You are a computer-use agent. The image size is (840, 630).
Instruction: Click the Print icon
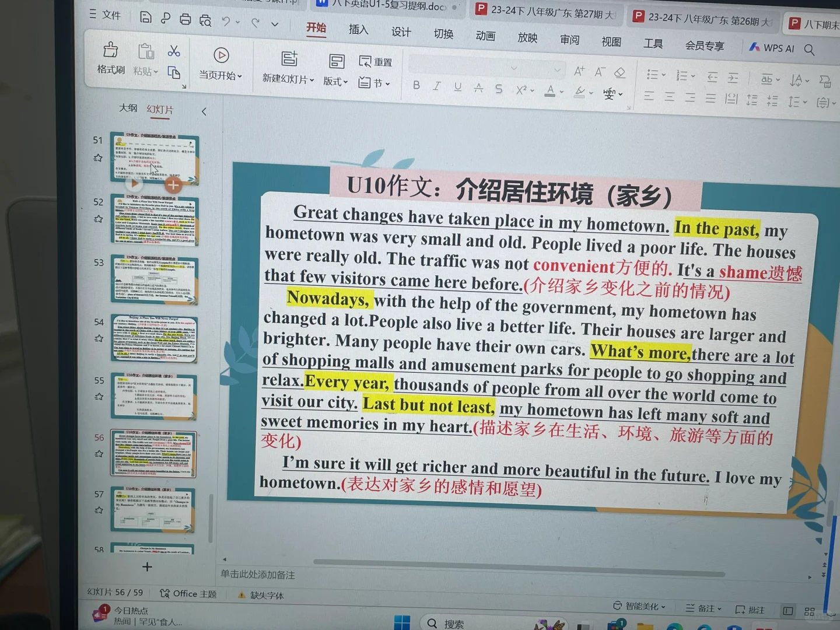pos(185,19)
